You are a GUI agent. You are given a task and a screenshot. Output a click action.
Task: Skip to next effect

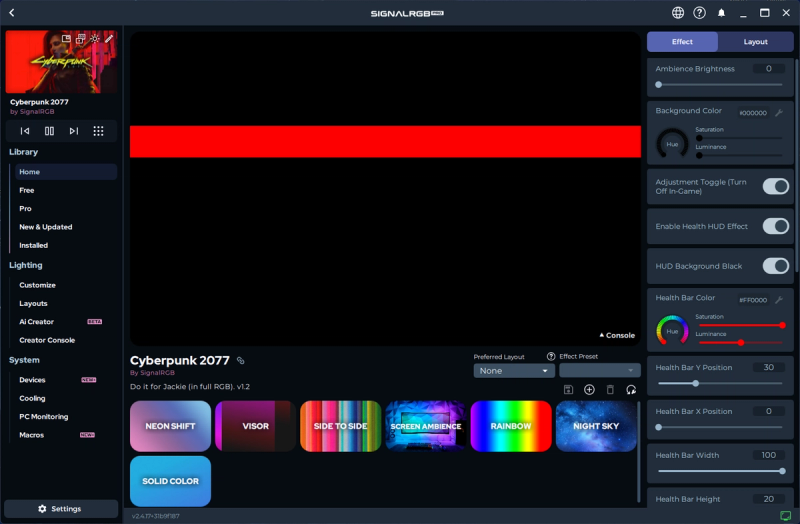pyautogui.click(x=74, y=131)
